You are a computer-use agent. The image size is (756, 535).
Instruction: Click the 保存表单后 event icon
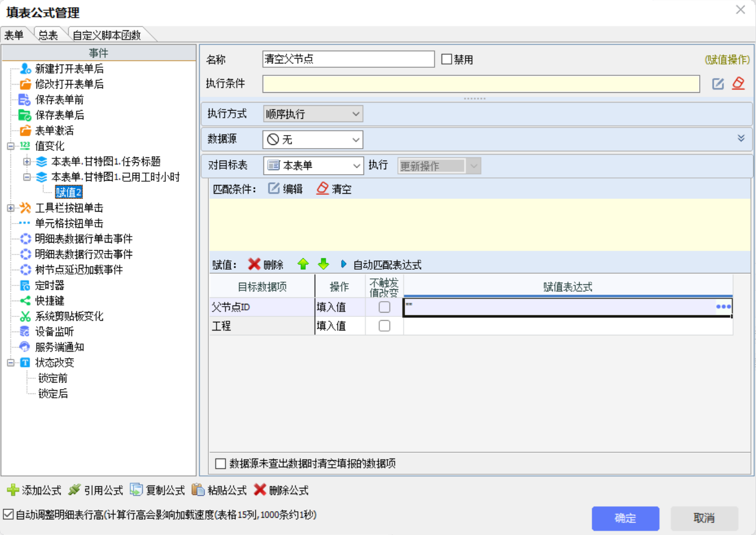[x=24, y=115]
